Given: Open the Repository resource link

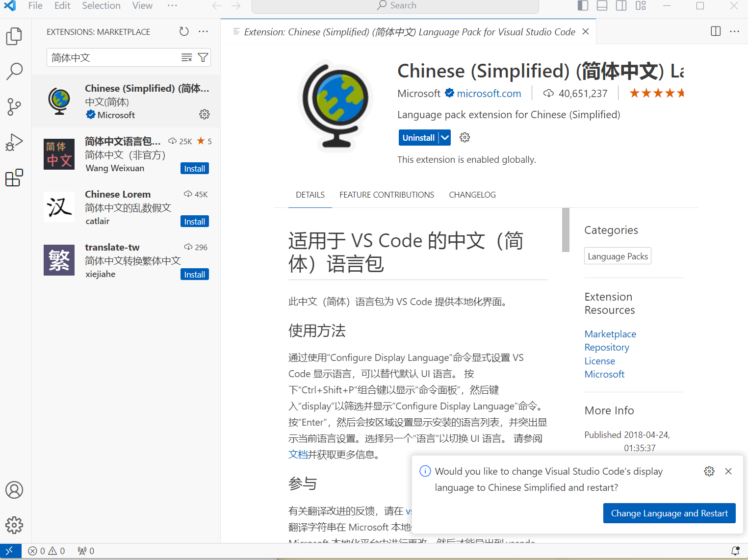Looking at the screenshot, I should click(607, 347).
